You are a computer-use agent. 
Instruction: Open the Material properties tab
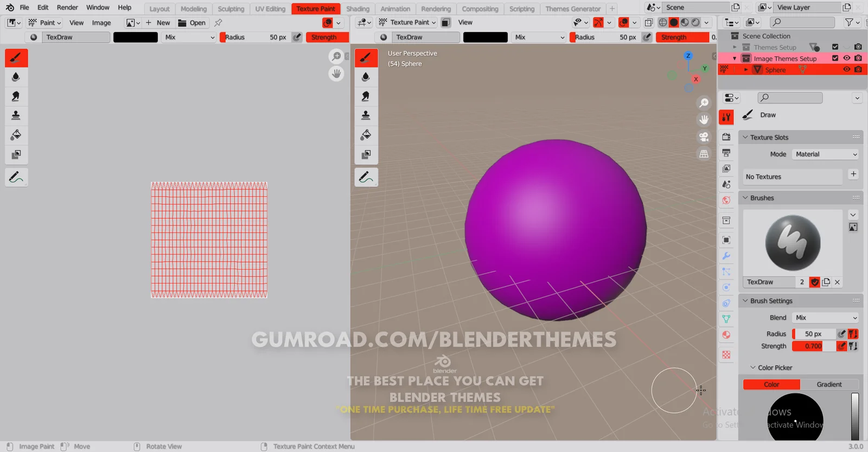pyautogui.click(x=726, y=335)
